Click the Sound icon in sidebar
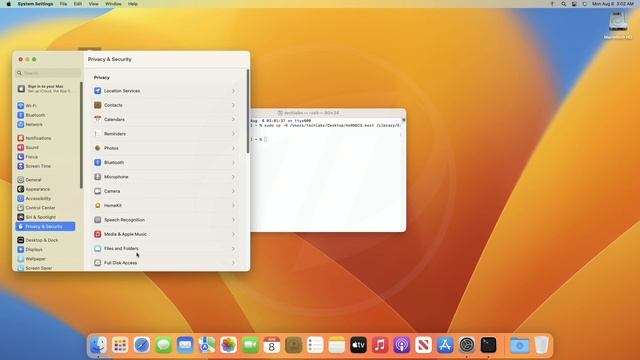The width and height of the screenshot is (640, 360). (x=21, y=147)
